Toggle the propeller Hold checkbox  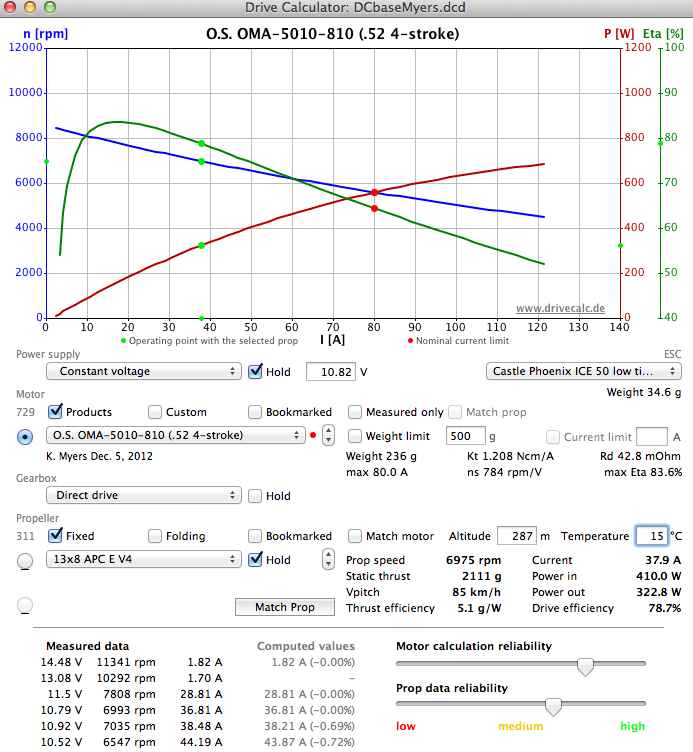pyautogui.click(x=256, y=559)
